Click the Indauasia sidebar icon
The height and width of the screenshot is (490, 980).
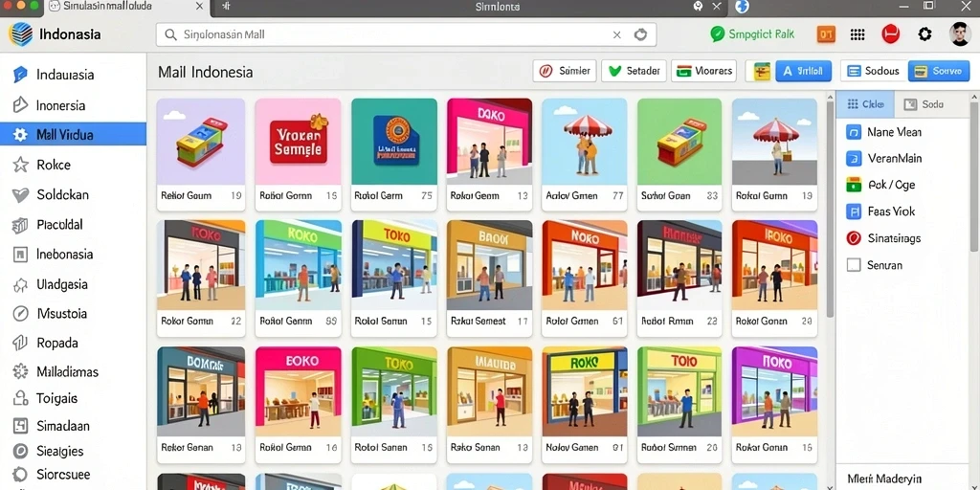pos(21,75)
